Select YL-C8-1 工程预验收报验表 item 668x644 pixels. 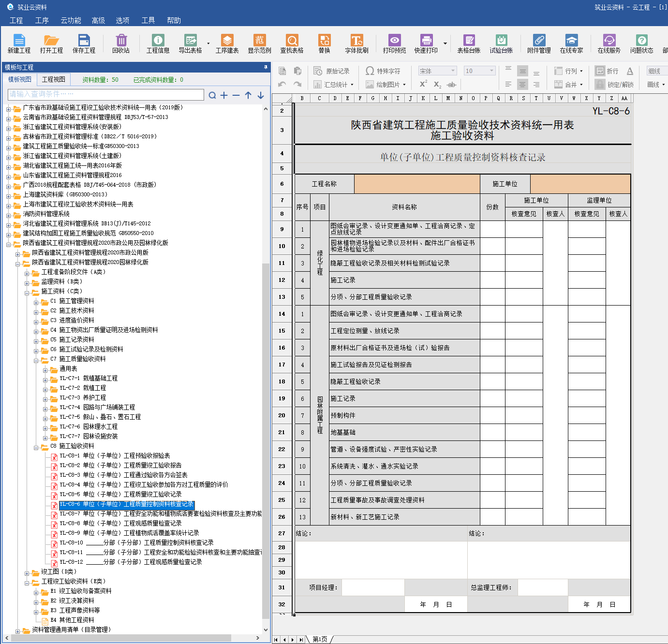pos(115,455)
